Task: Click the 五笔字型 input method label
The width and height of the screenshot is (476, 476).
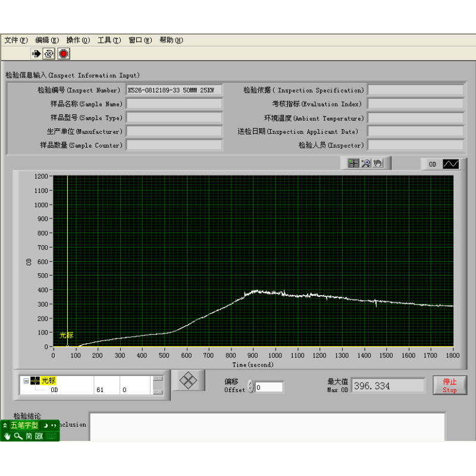Action: 24,425
